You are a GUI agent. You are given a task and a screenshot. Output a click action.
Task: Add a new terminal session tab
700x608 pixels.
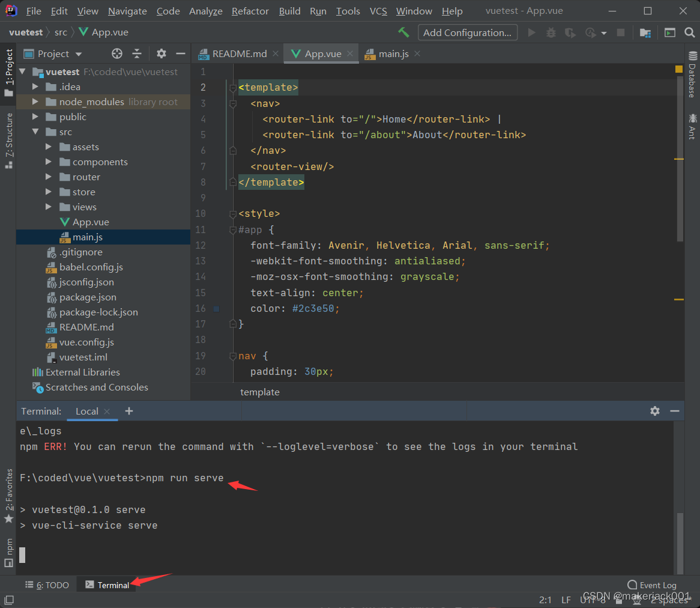point(129,411)
